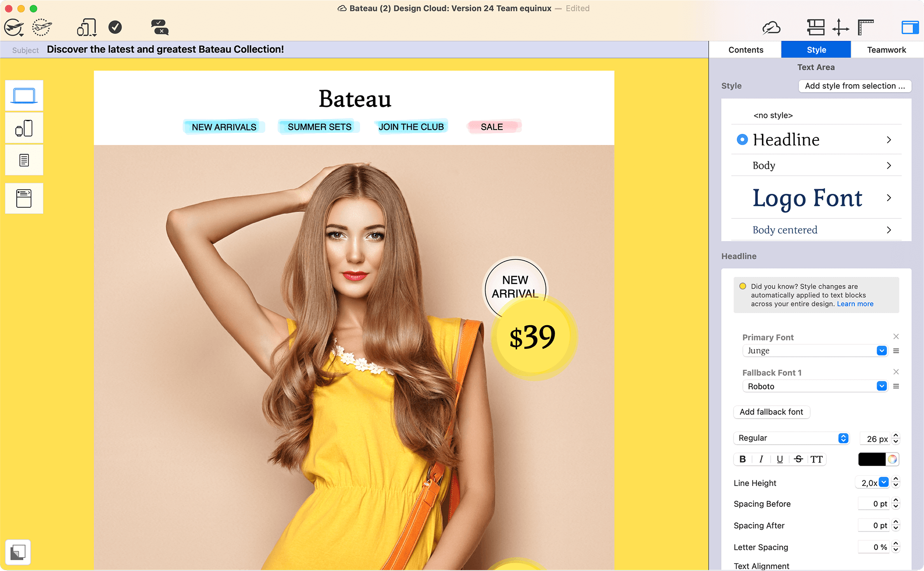Select the inbox preview icon
Viewport: 924px width, 571px height.
24,198
